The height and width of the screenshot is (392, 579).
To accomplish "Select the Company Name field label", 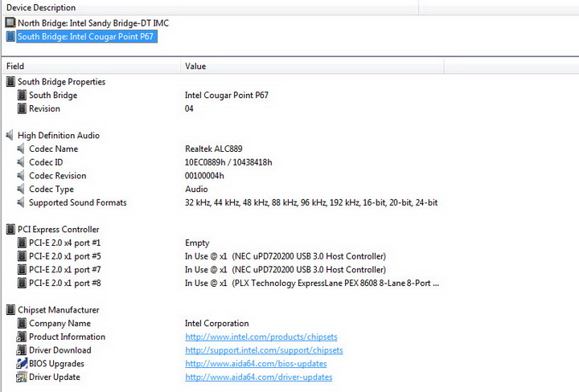I will point(60,324).
